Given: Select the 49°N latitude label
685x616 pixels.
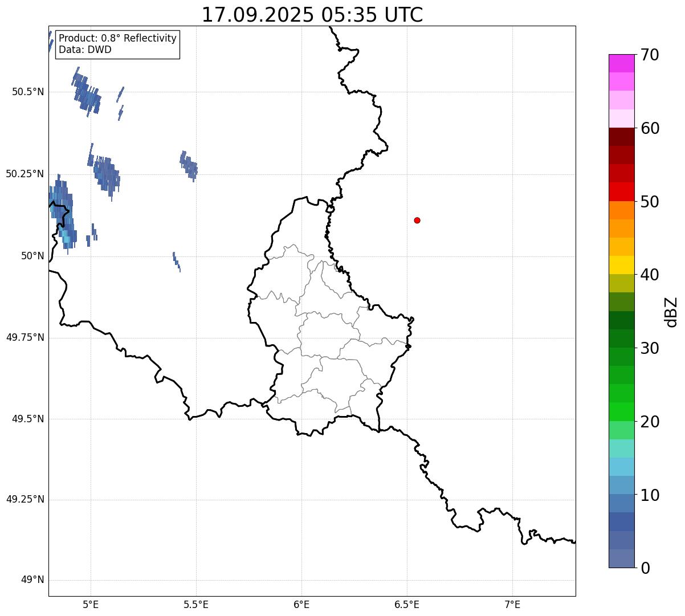Looking at the screenshot, I should [32, 580].
